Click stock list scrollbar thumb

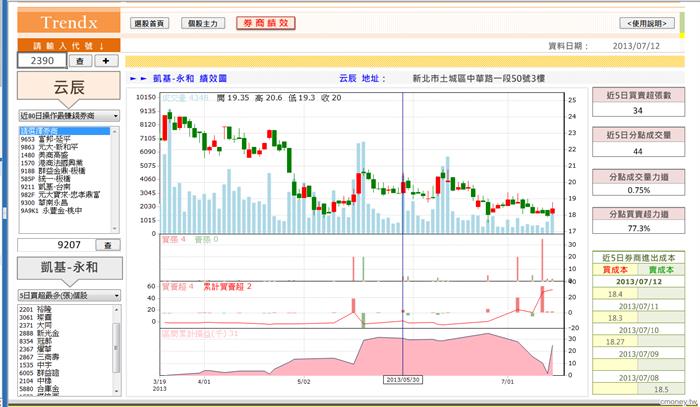tap(117, 347)
